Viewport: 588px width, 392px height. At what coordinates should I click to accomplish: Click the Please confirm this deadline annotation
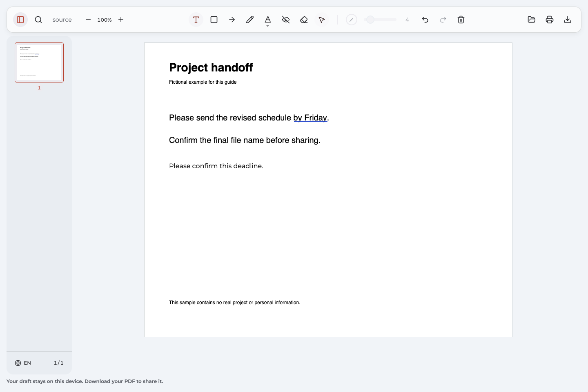pos(216,166)
